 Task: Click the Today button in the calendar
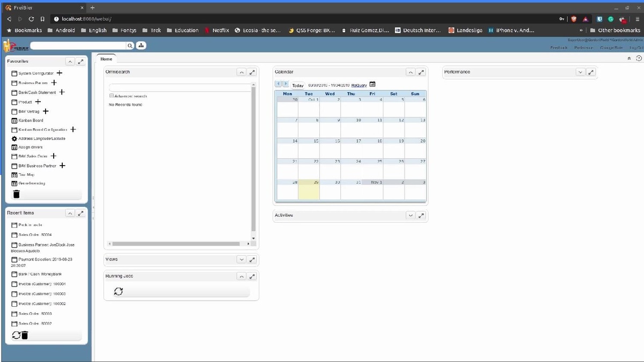298,85
